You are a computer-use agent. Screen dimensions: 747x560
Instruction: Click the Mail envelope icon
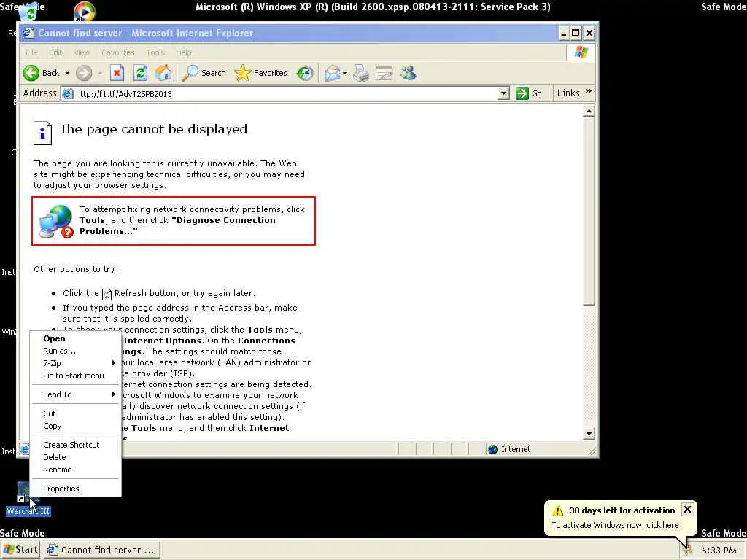click(333, 73)
